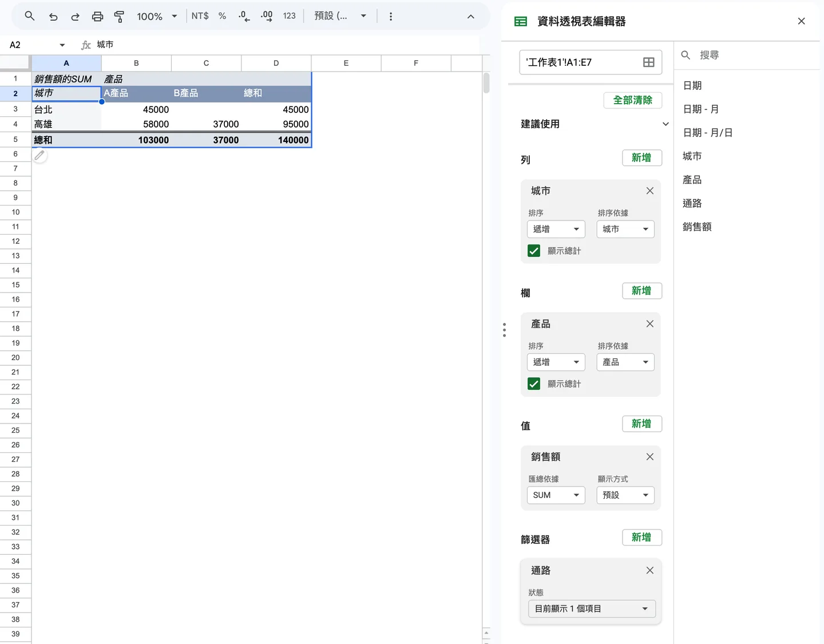Open 城市 sort order 遞增 dropdown
The height and width of the screenshot is (644, 824).
556,229
